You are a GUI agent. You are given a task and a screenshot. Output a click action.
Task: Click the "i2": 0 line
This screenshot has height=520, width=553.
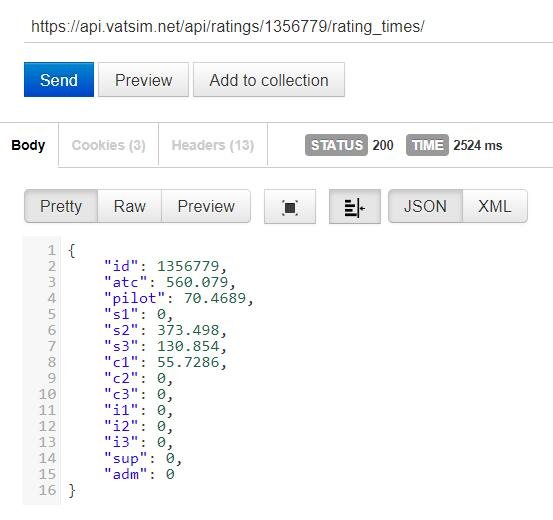tap(138, 427)
